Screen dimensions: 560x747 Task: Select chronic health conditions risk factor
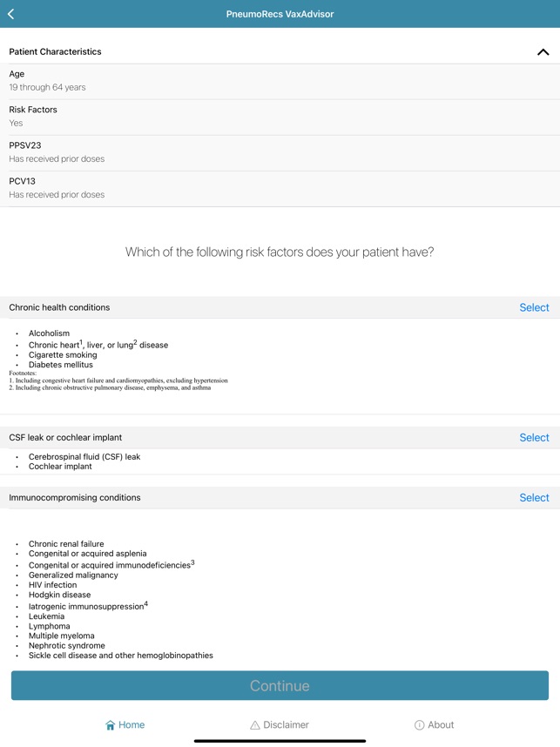coord(534,307)
